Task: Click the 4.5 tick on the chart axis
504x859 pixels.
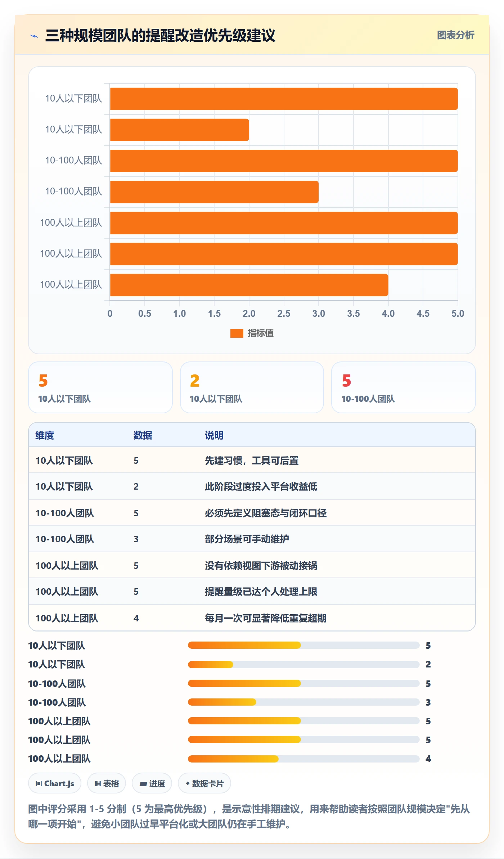Action: coord(423,314)
